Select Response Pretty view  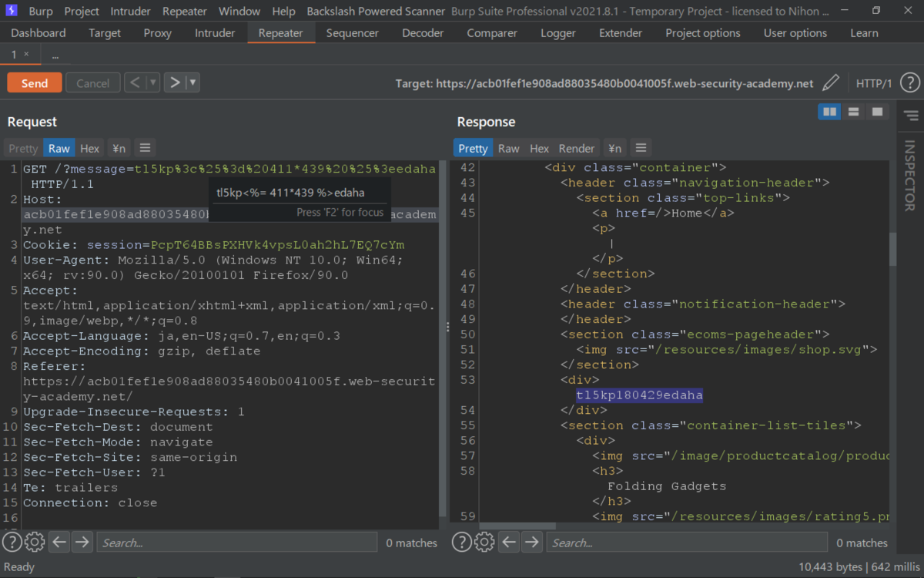[473, 148]
